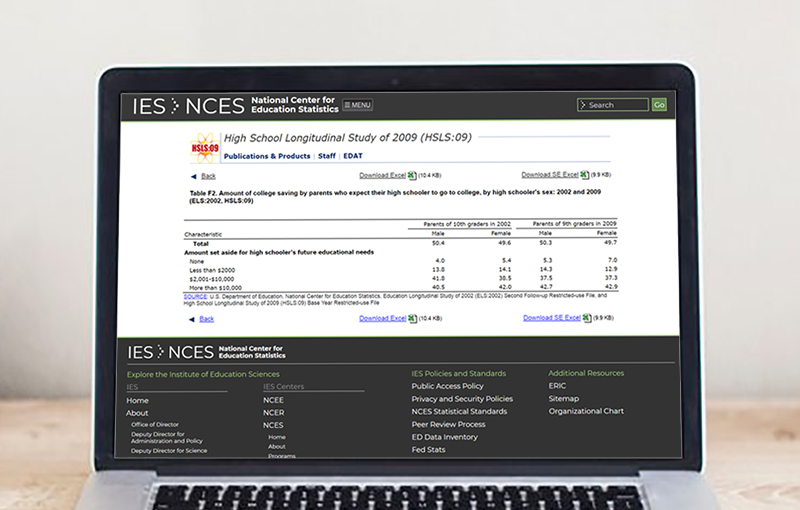
Task: Click the bottom Back link
Action: coord(207,319)
